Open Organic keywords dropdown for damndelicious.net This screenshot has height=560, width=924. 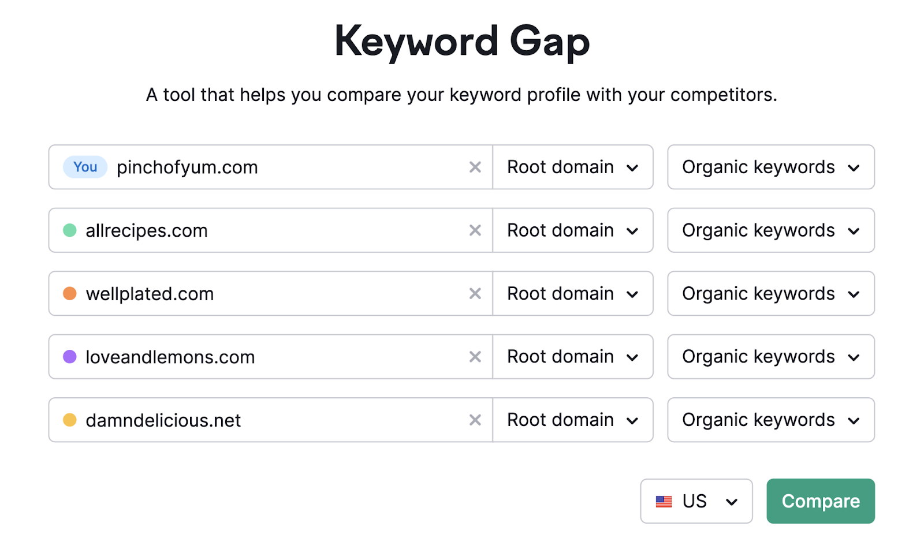pos(770,420)
